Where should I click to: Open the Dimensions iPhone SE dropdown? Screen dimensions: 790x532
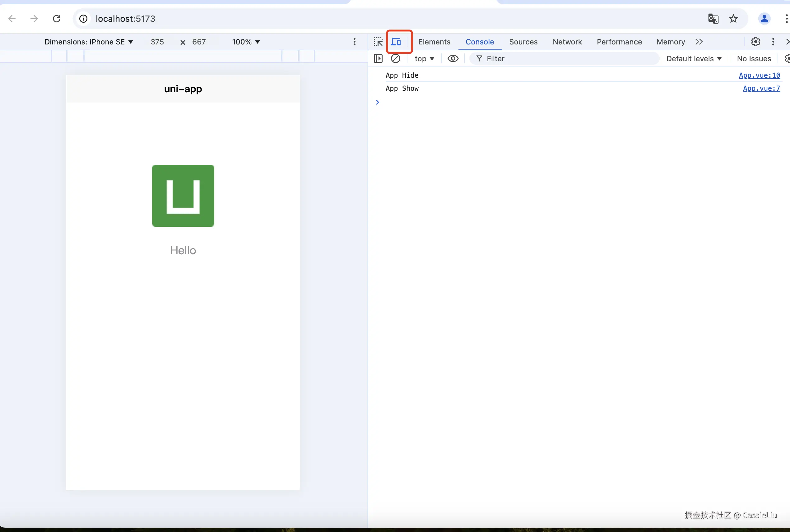pyautogui.click(x=89, y=42)
